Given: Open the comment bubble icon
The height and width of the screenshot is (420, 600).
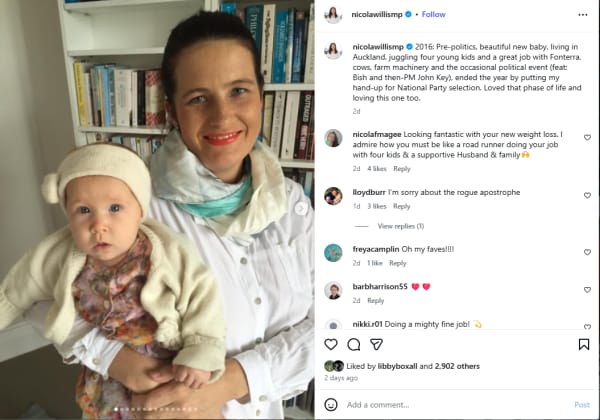Looking at the screenshot, I should tap(354, 345).
